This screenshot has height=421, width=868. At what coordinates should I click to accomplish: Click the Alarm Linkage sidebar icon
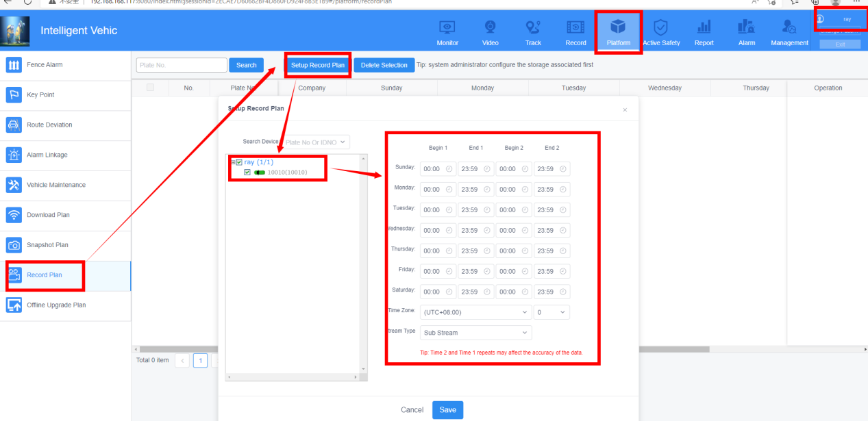click(14, 155)
